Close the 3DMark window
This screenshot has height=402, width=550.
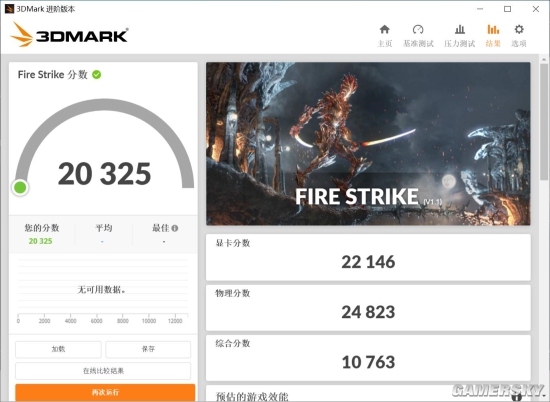[536, 9]
